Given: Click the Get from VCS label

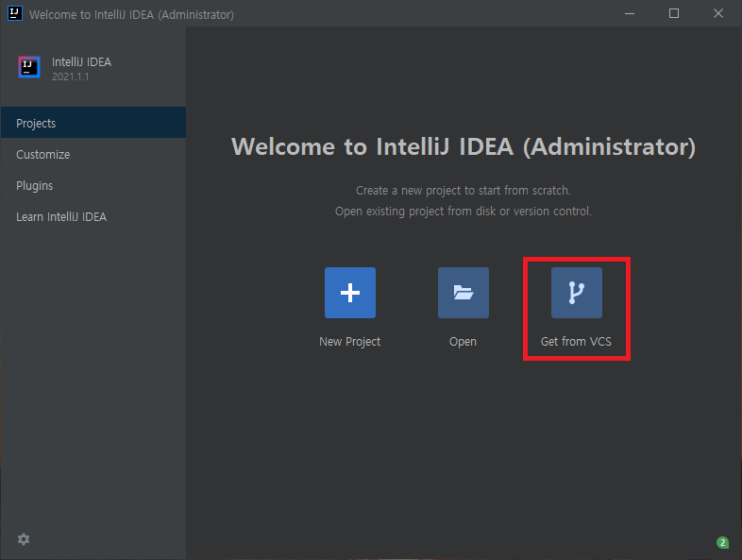Looking at the screenshot, I should (x=576, y=341).
